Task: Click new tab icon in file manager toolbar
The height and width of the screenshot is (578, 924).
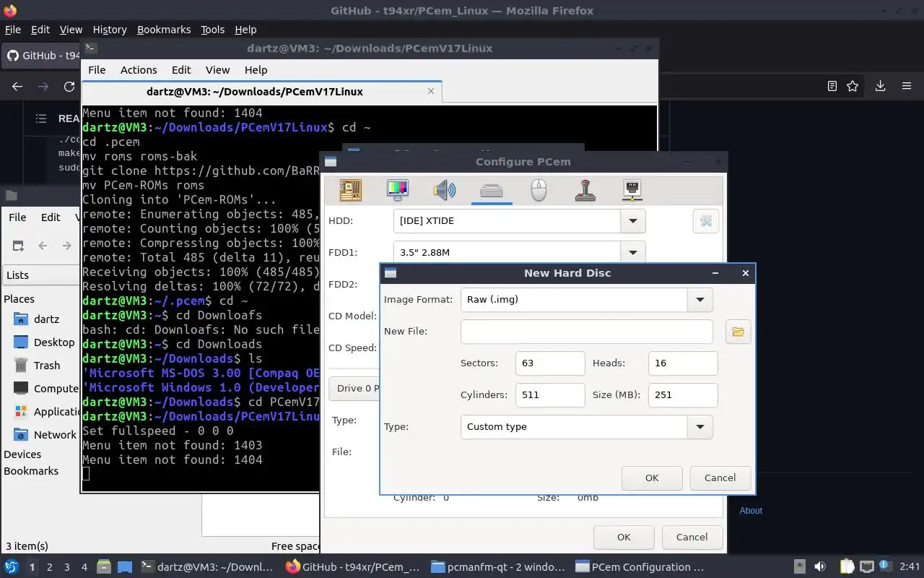Action: (x=18, y=246)
